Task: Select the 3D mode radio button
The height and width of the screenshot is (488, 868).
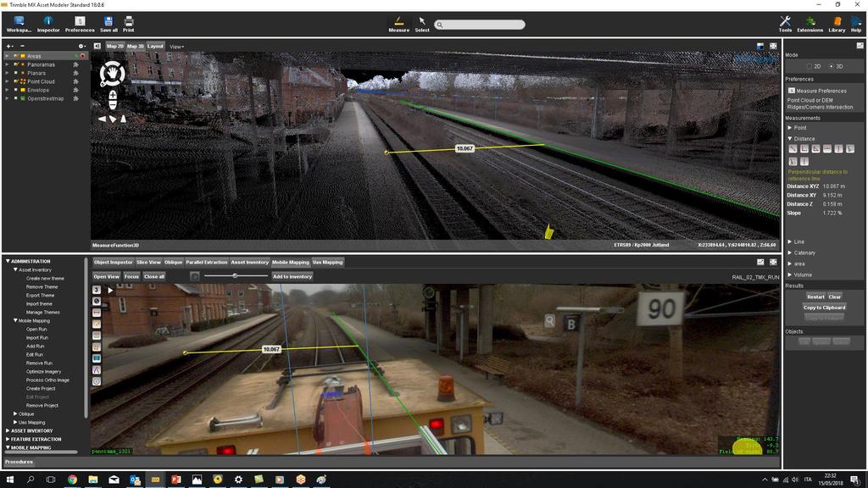Action: tap(831, 66)
